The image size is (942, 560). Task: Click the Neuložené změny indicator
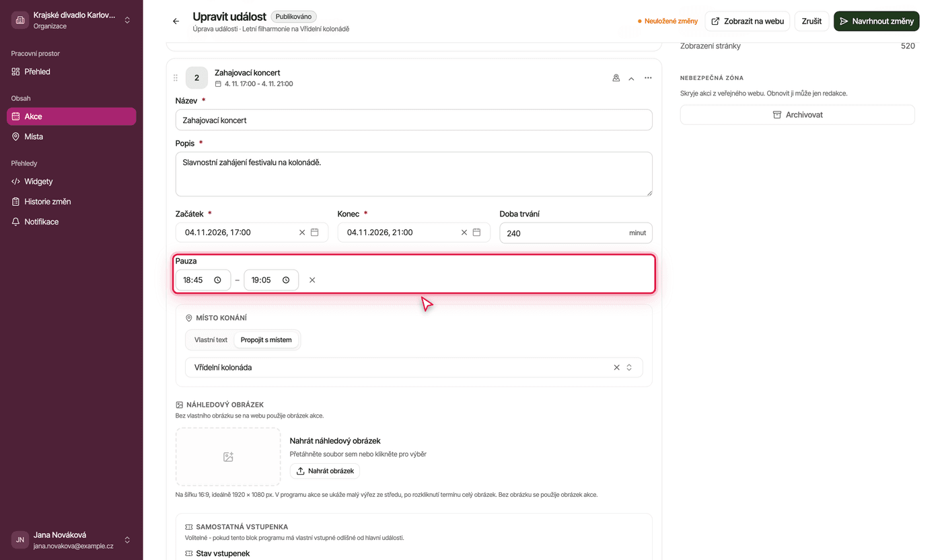[668, 22]
